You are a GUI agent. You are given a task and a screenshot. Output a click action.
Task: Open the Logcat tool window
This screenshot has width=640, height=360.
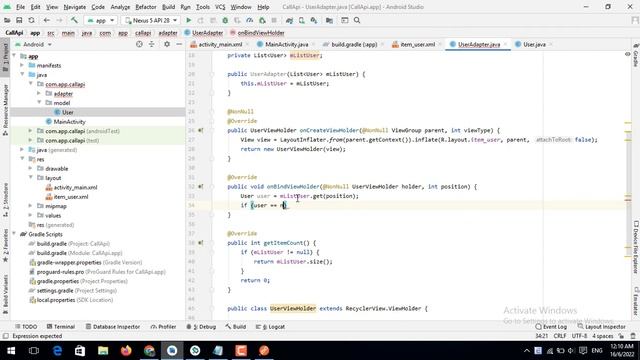point(270,327)
